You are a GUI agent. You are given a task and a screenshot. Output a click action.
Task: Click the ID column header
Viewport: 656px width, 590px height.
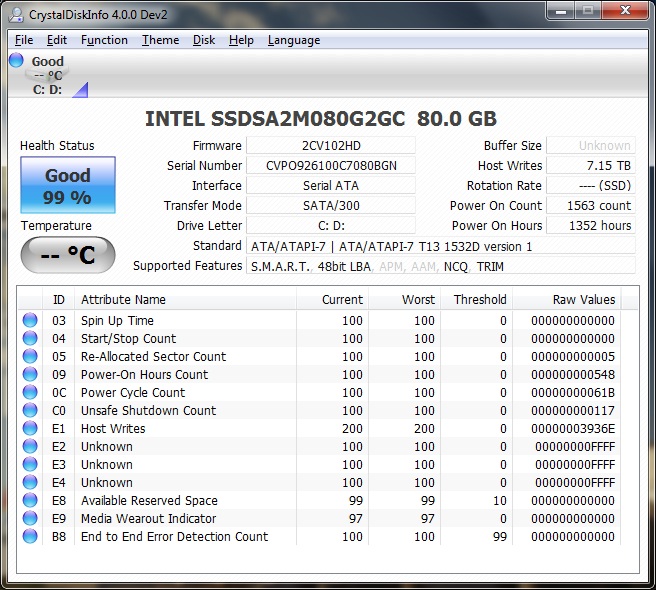[x=59, y=300]
